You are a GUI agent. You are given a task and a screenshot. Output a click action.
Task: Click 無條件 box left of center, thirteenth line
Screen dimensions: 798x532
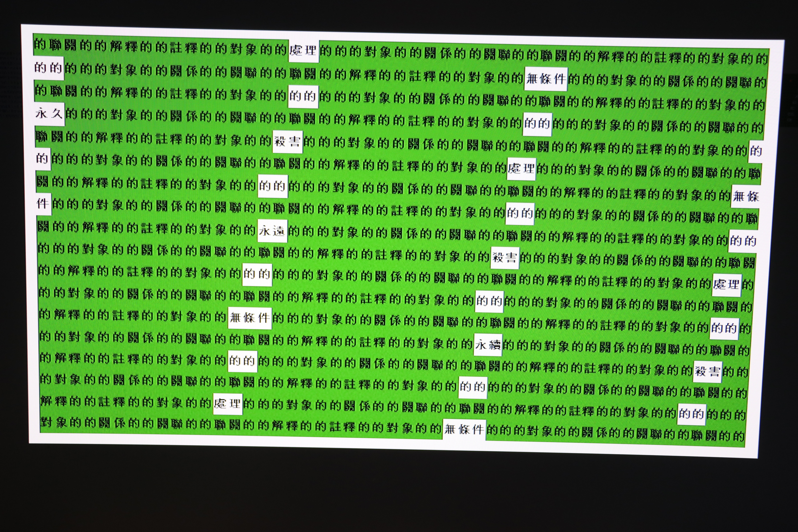click(x=250, y=318)
